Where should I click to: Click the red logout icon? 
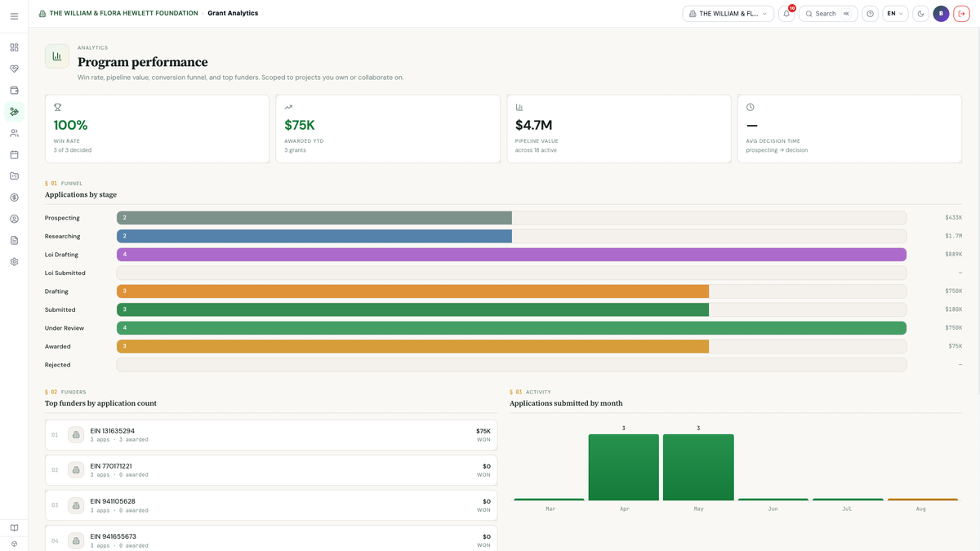pyautogui.click(x=961, y=14)
